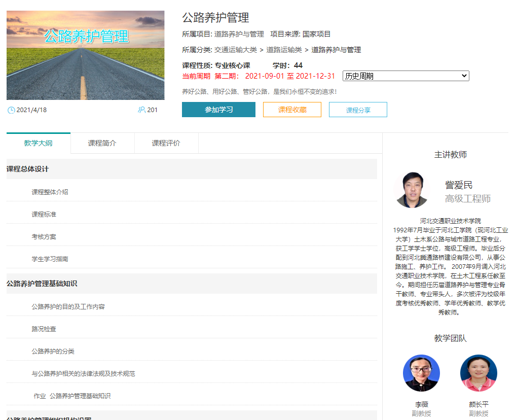516x420 pixels.
Task: Open the 作业 公路养护管理基础知识 item
Action: click(x=72, y=396)
